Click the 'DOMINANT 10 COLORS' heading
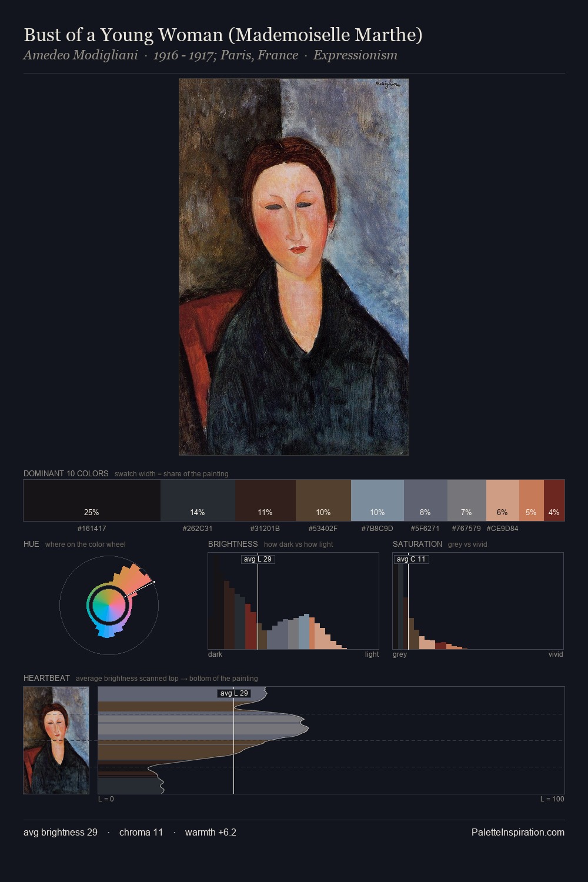The image size is (588, 882). (66, 473)
